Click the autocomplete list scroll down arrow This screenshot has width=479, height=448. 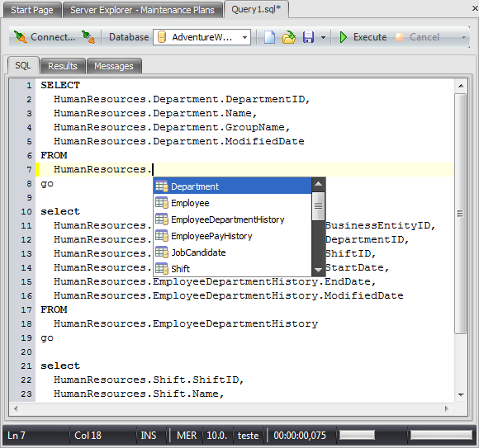(318, 270)
